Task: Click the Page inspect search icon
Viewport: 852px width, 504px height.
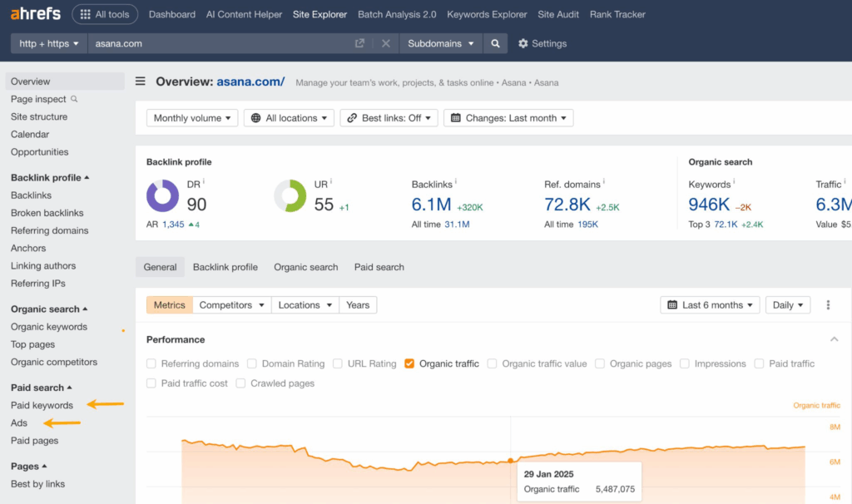Action: [x=74, y=99]
